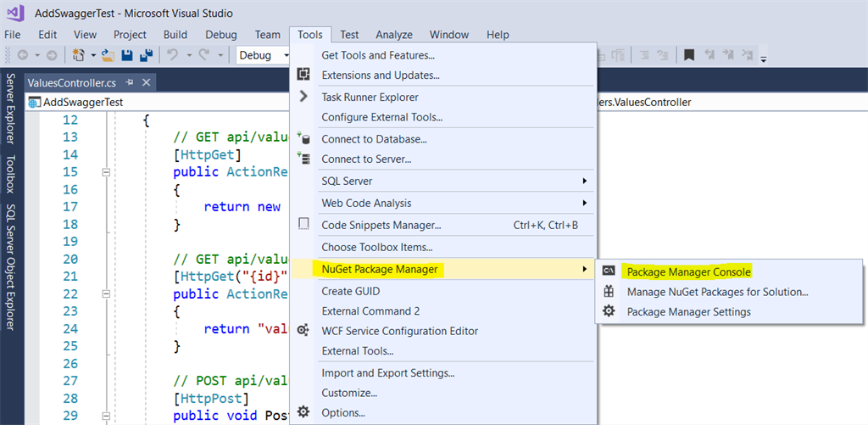The width and height of the screenshot is (868, 425).
Task: Open the Toolbox side panel
Action: click(x=11, y=174)
